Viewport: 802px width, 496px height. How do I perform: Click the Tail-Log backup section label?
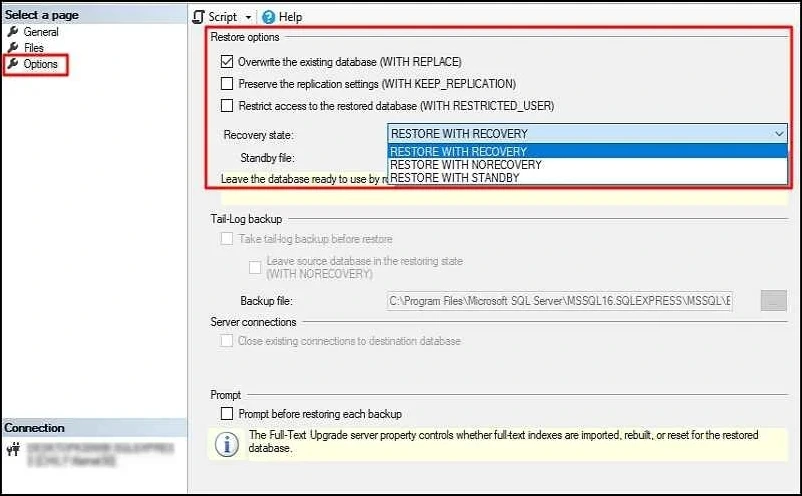[x=246, y=219]
